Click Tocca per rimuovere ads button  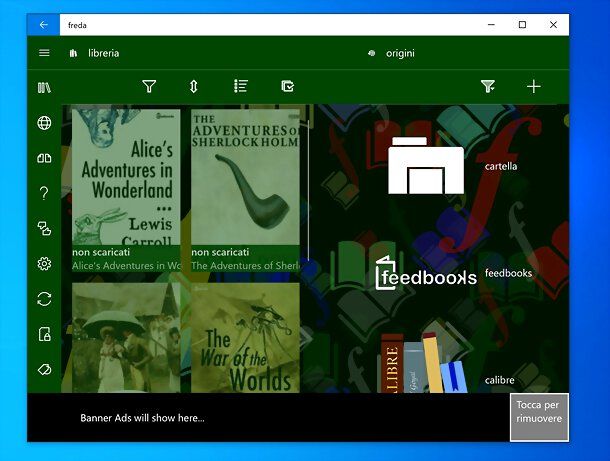click(x=539, y=417)
